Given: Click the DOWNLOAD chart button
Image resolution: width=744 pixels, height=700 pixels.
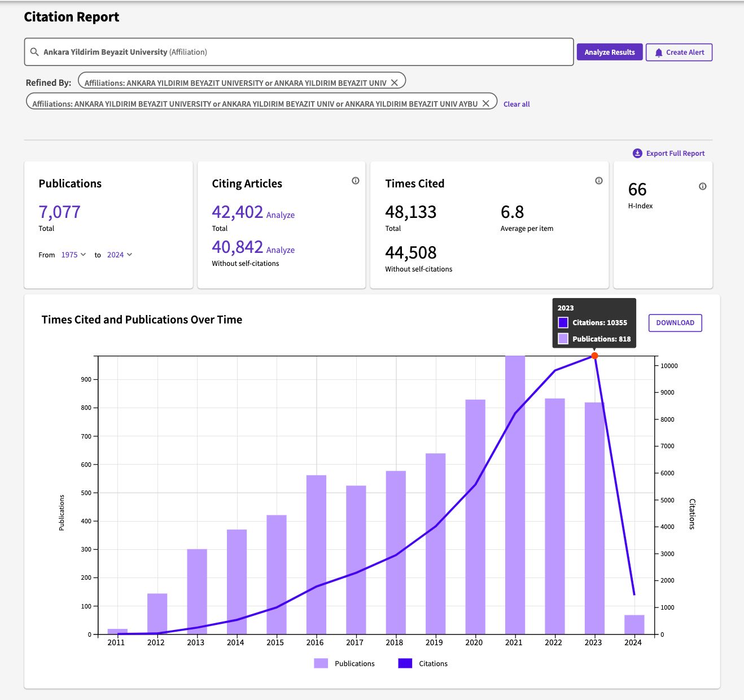Looking at the screenshot, I should [675, 323].
